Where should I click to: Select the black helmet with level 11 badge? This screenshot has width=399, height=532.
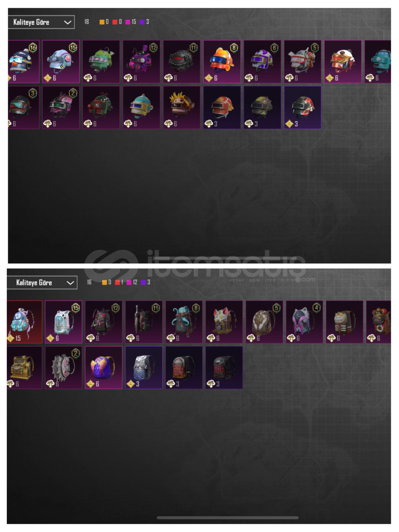[182, 62]
